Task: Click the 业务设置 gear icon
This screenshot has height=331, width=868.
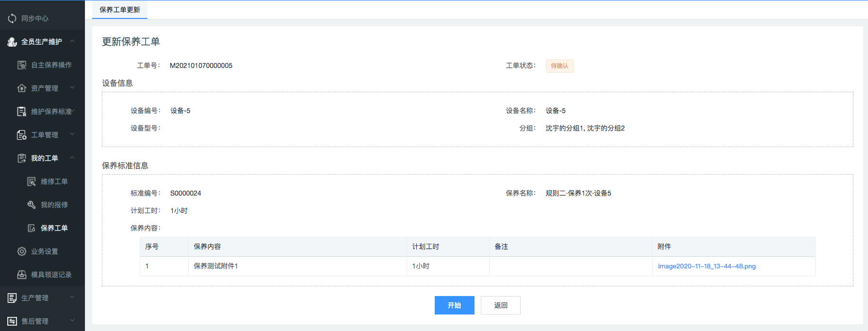Action: tap(22, 251)
